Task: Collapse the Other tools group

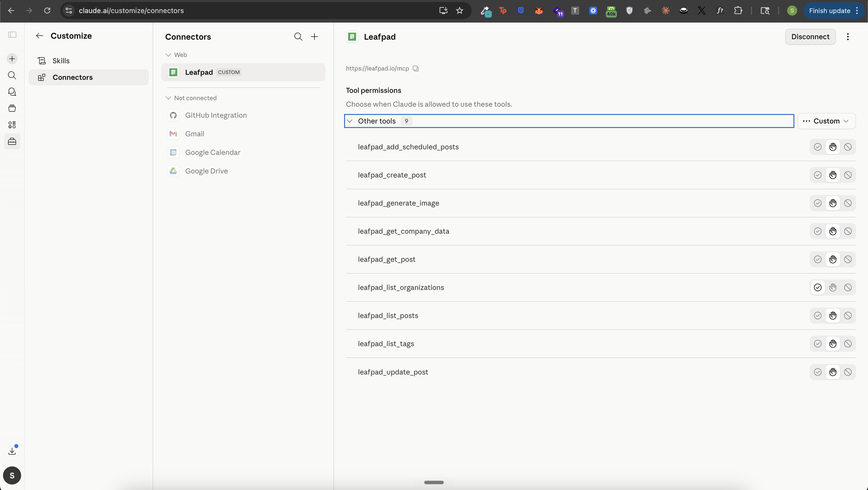Action: 569,121
